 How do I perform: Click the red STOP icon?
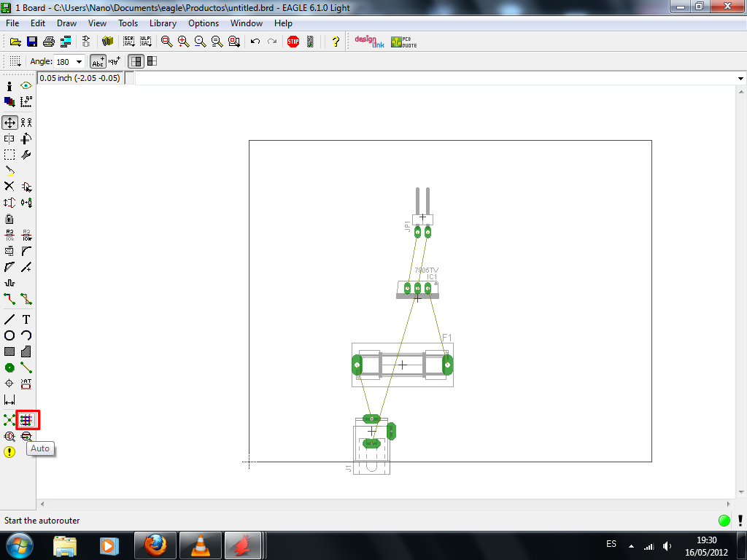(x=293, y=42)
